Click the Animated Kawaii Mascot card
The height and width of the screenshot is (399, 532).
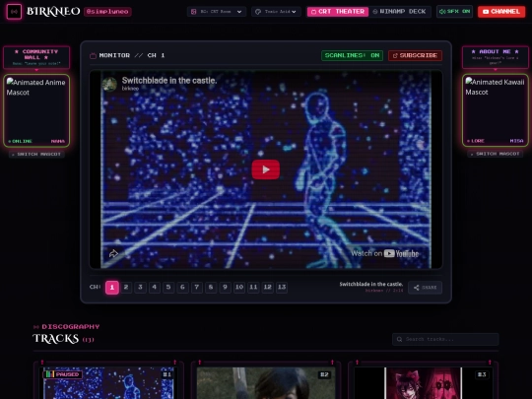click(x=495, y=110)
